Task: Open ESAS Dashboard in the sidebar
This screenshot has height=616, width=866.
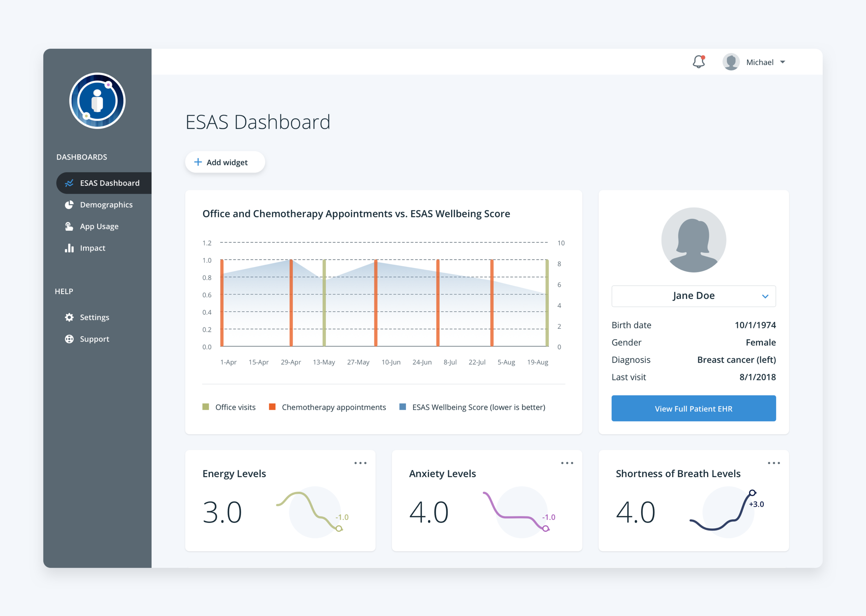Action: [x=104, y=183]
